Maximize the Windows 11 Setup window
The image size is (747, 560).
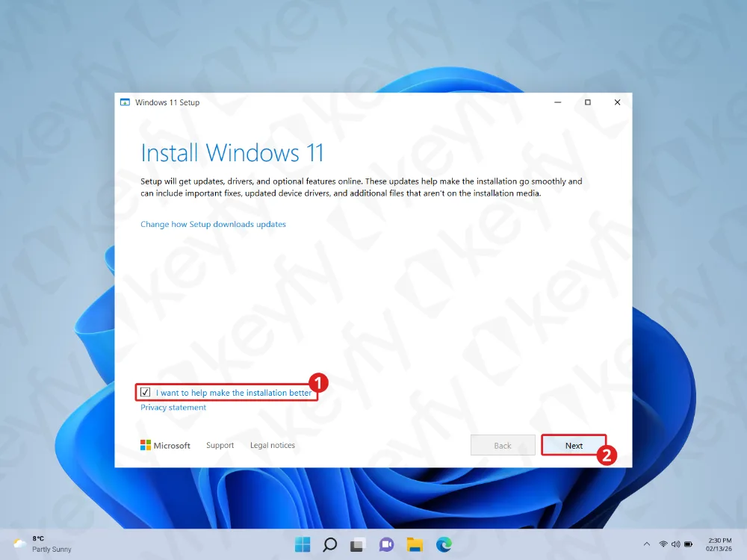click(587, 102)
